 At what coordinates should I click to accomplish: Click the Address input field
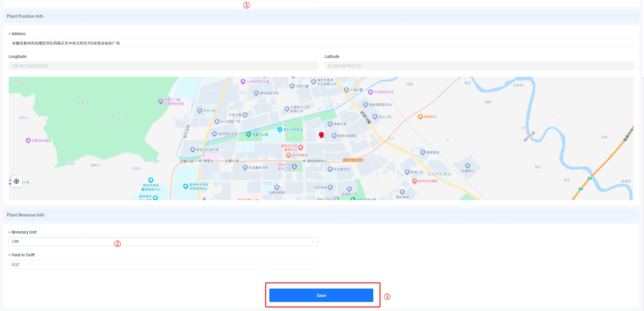click(321, 43)
